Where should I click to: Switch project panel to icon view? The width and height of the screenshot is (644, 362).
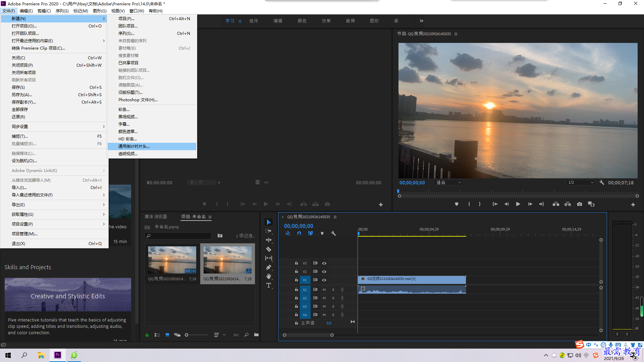[x=167, y=335]
